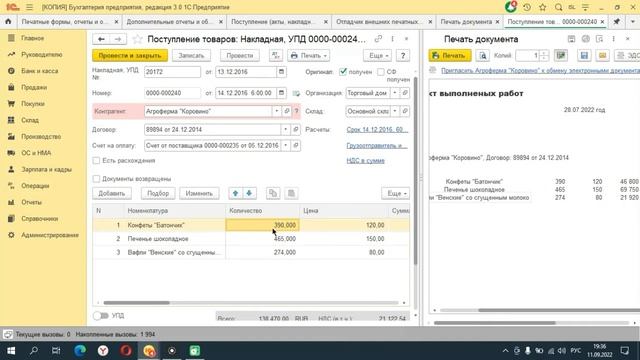This screenshot has width=640, height=360.
Task: Click document form vertical scrollbar
Action: [x=416, y=170]
